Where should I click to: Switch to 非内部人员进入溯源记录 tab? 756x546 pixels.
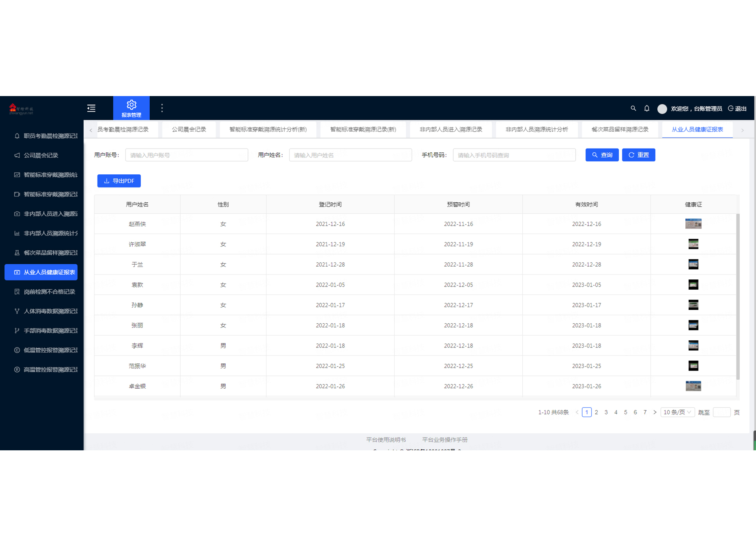451,129
